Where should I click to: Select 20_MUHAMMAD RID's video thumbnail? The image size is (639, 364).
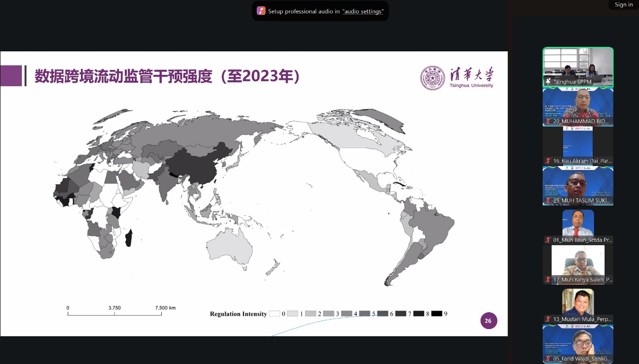[x=578, y=106]
